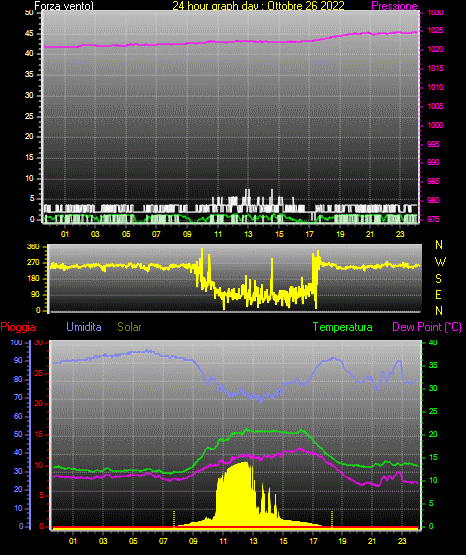This screenshot has width=466, height=555.
Task: Click the red 'Pioggia' legend label
Action: click(x=18, y=327)
